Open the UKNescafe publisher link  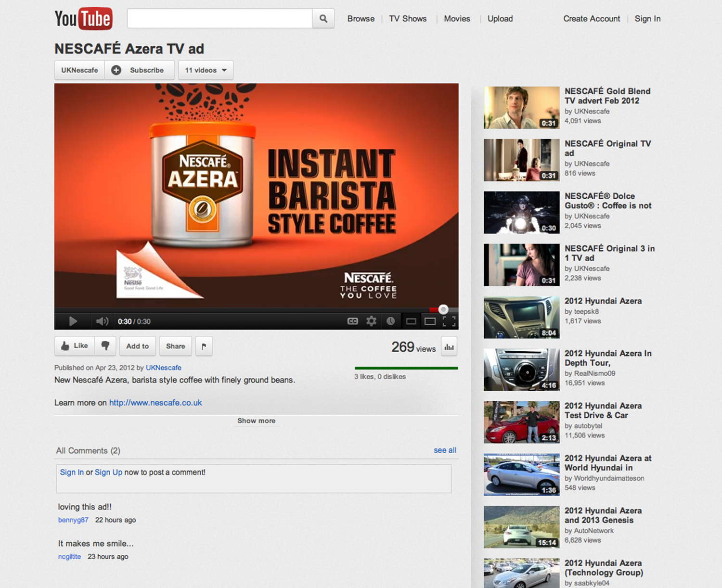(164, 368)
